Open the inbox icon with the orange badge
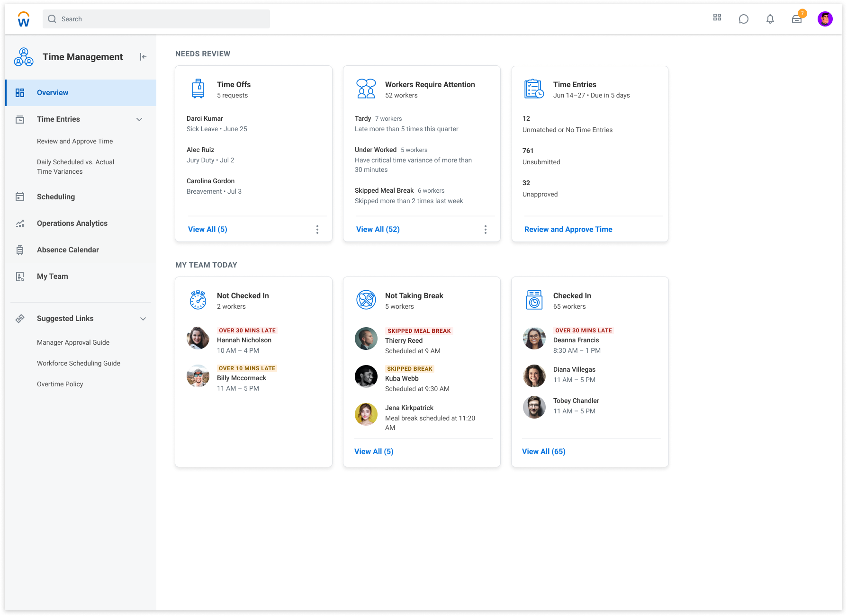 (797, 18)
